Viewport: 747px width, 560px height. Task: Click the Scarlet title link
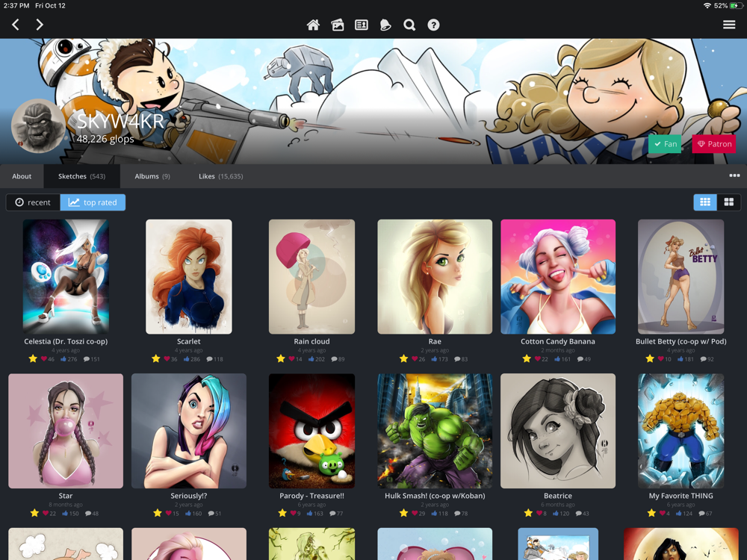189,341
